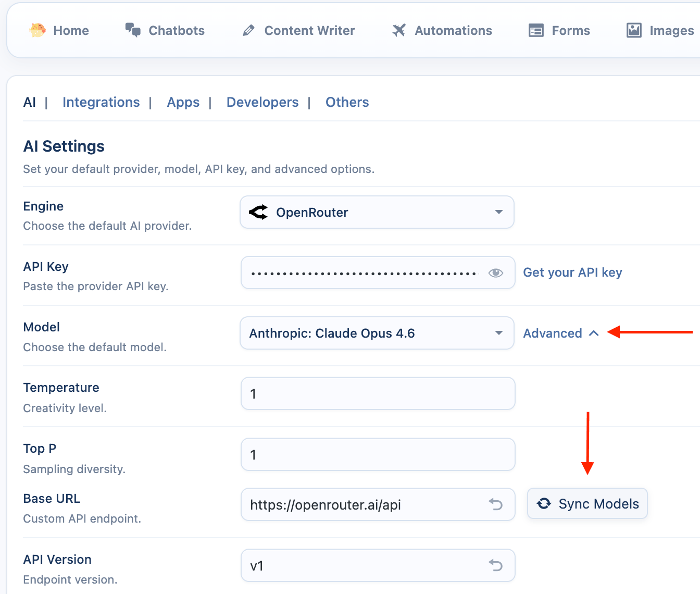Focus the Top P input field

tap(378, 454)
